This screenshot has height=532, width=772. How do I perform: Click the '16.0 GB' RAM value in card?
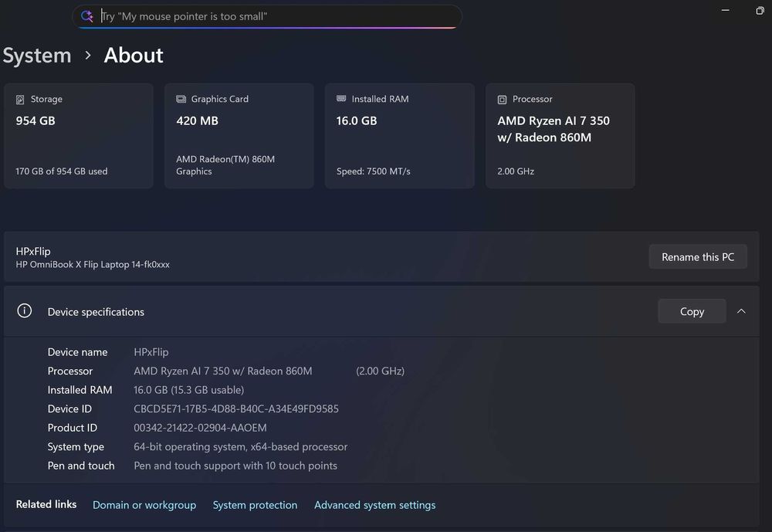(x=357, y=120)
